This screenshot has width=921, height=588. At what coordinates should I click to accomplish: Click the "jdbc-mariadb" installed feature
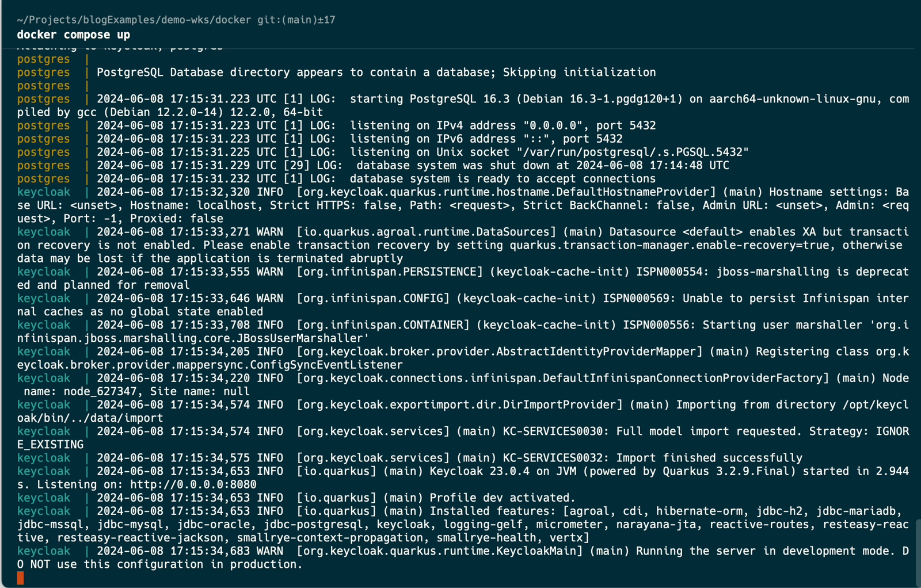(x=856, y=511)
